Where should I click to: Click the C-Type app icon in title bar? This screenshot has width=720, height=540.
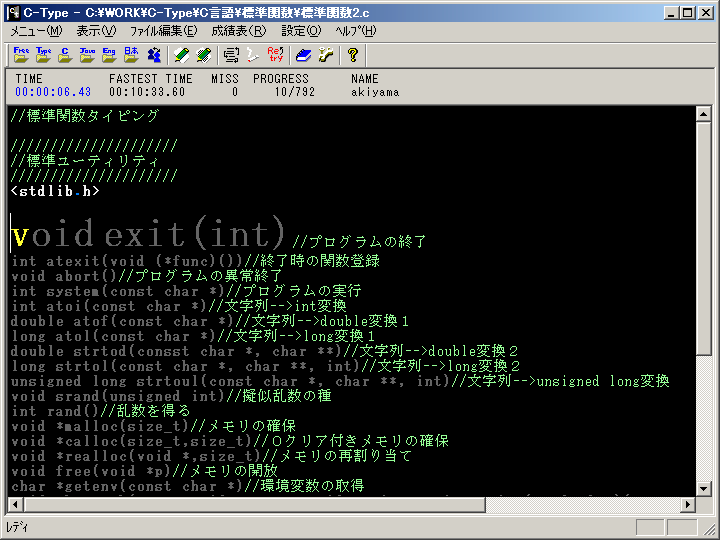(13, 12)
